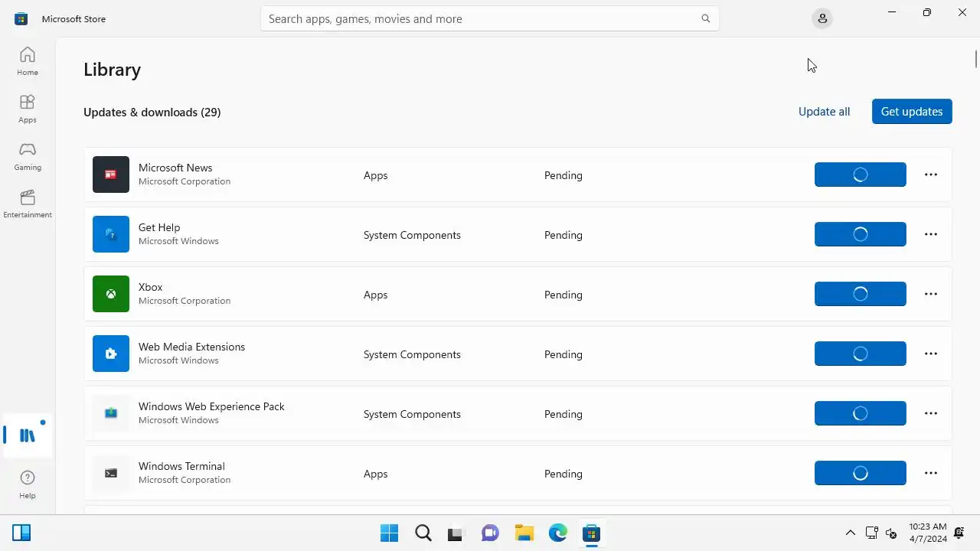Open the clock and date flyout
980x551 pixels.
tap(928, 533)
